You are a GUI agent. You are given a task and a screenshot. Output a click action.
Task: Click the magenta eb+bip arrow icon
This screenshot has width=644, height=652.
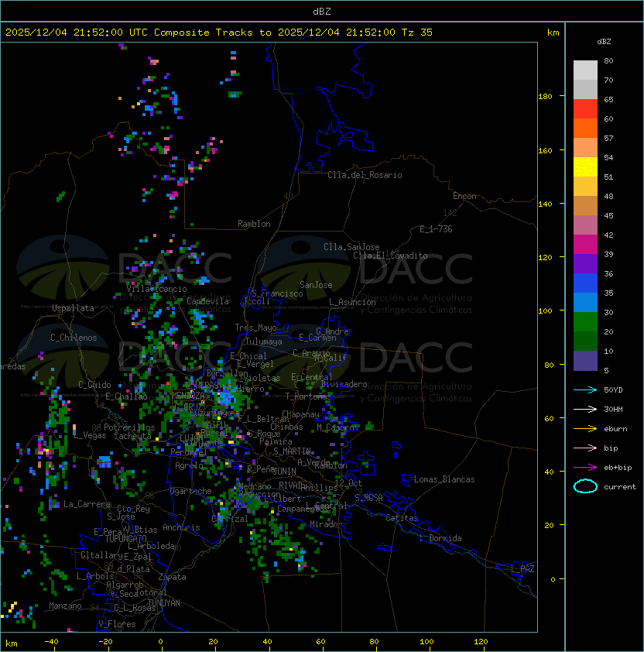pyautogui.click(x=585, y=468)
